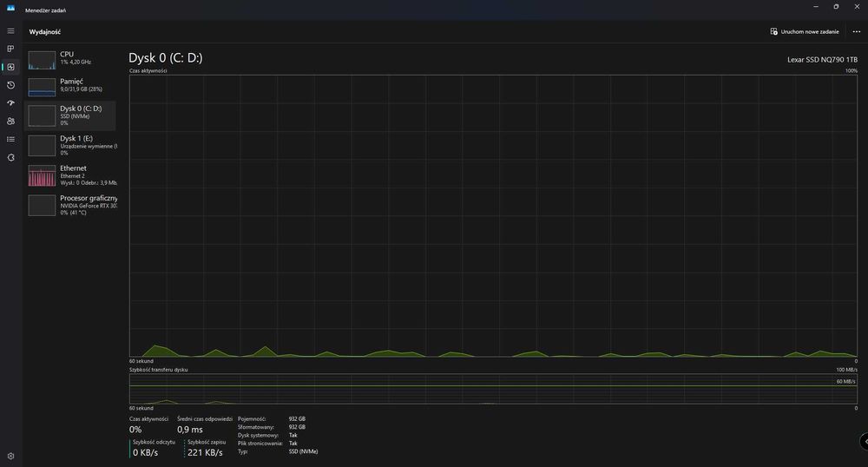Open Startup apps page icon
The height and width of the screenshot is (467, 868).
[x=10, y=103]
